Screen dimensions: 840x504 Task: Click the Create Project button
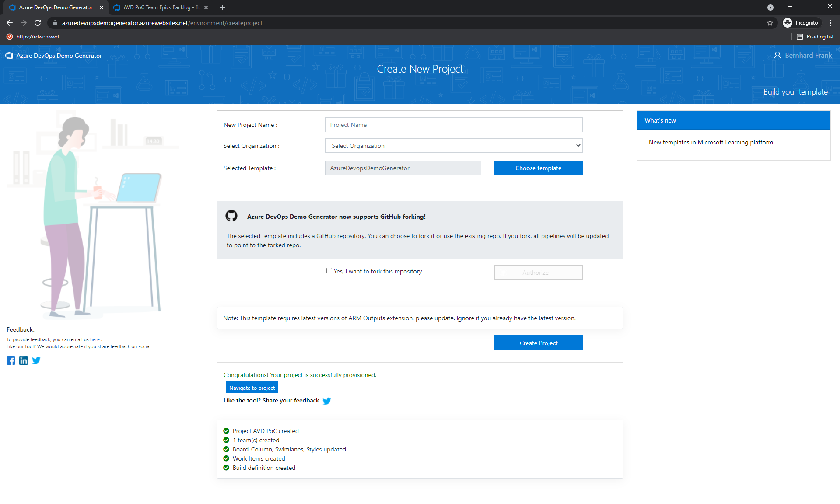click(x=539, y=343)
